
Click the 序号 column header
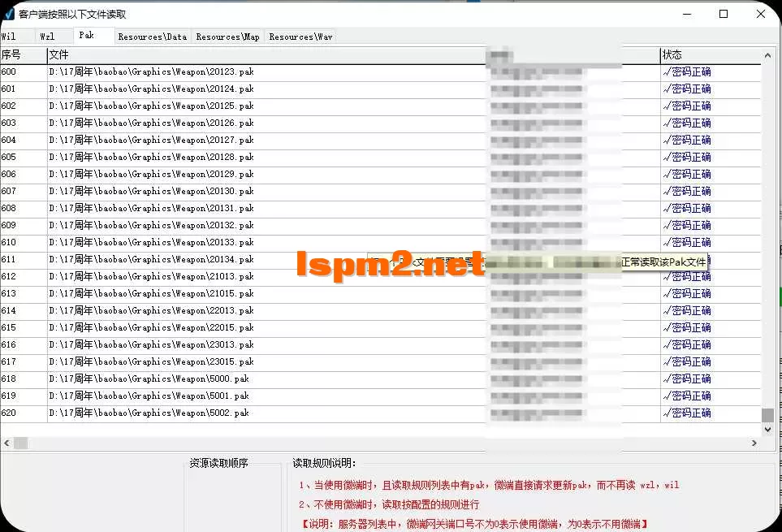24,55
